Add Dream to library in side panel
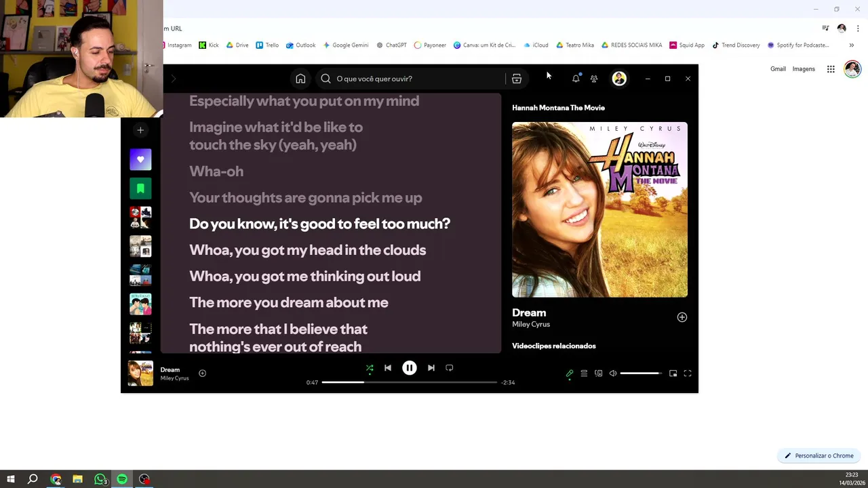Image resolution: width=868 pixels, height=488 pixels. click(682, 317)
